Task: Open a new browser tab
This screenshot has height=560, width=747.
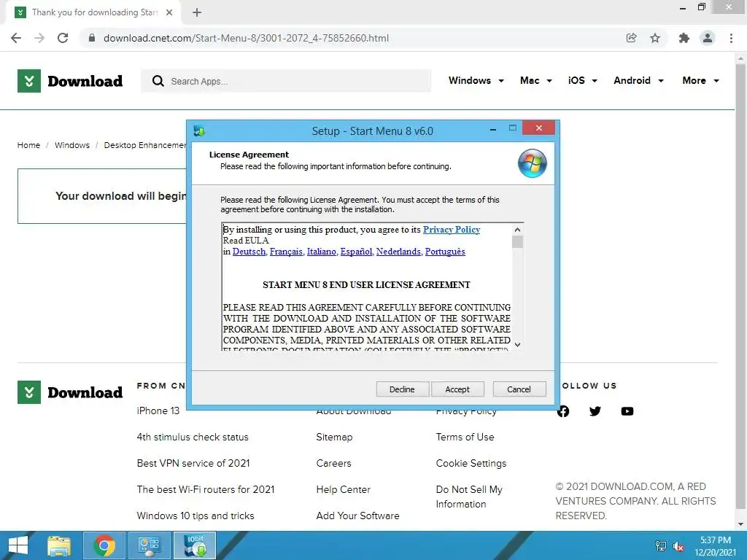Action: click(x=197, y=12)
